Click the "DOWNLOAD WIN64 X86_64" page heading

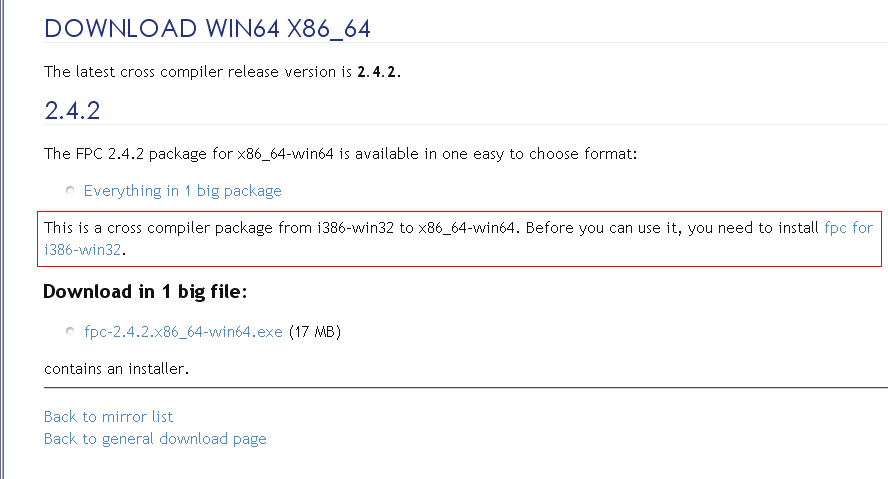pos(207,29)
